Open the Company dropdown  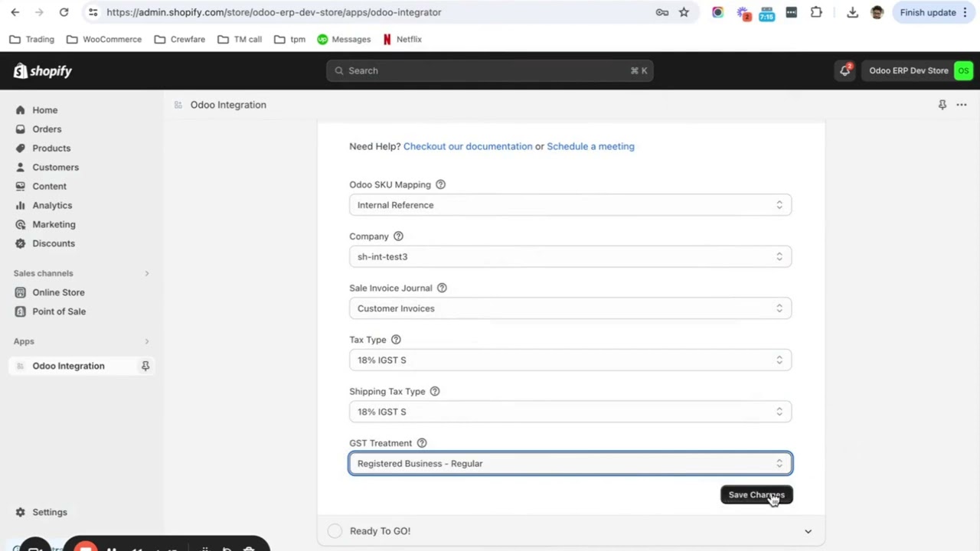pos(570,256)
